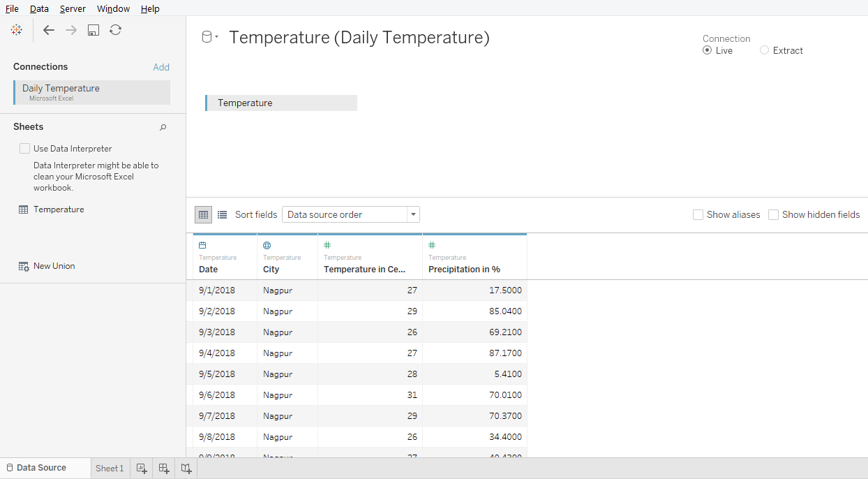Switch to metadata list view

click(x=222, y=214)
